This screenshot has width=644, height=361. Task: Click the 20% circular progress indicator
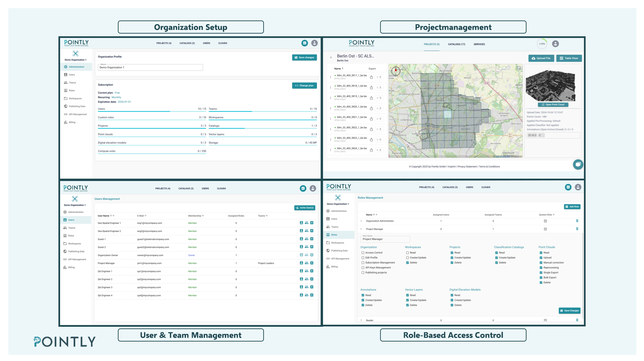click(542, 44)
